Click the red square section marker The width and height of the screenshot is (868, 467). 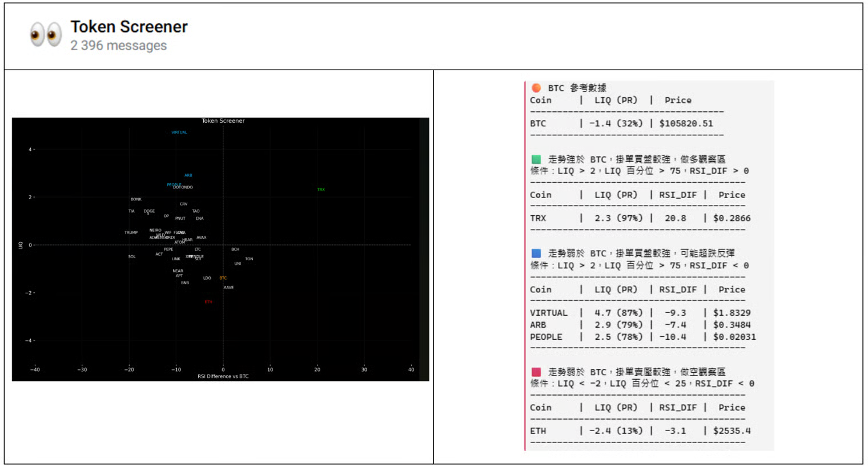coord(536,372)
